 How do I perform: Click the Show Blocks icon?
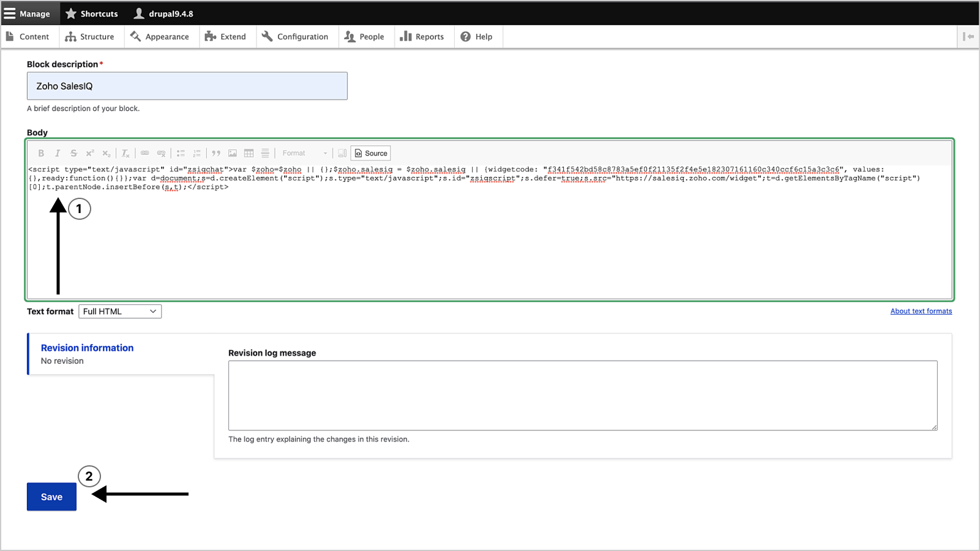click(x=342, y=153)
